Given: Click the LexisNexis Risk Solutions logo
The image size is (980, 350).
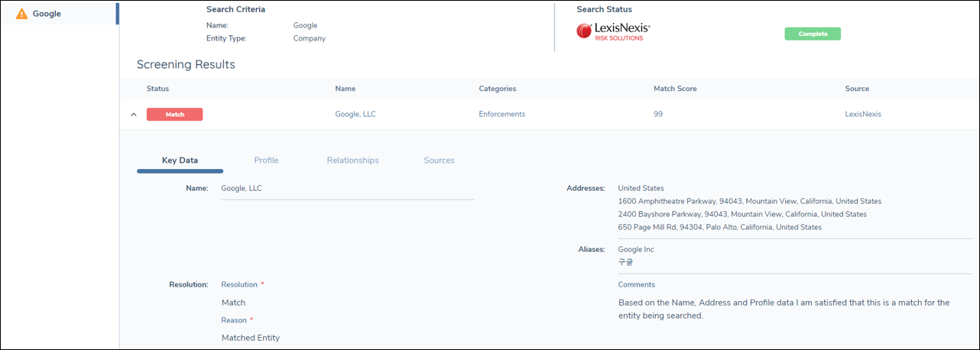Looking at the screenshot, I should pos(613,31).
